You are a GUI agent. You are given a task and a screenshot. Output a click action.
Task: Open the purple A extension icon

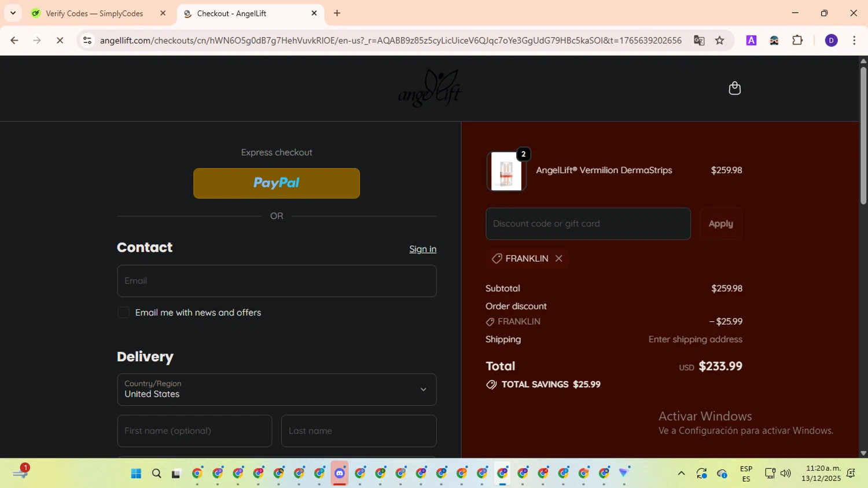click(x=751, y=41)
